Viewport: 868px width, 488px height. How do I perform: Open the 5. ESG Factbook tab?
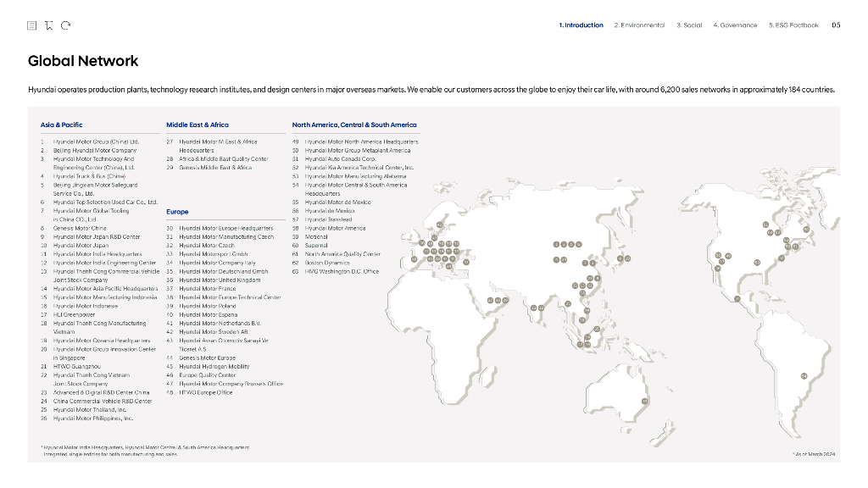793,25
